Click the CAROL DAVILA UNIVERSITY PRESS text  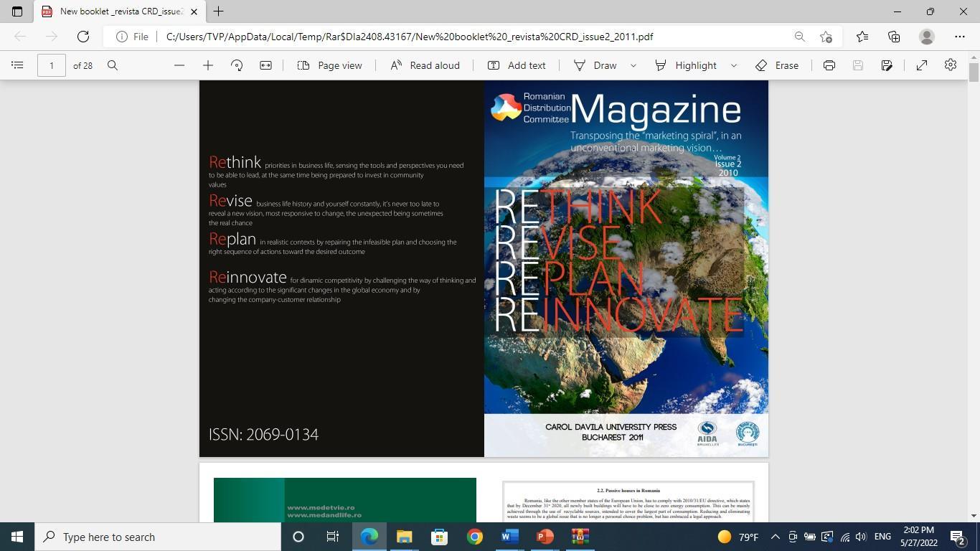(611, 427)
